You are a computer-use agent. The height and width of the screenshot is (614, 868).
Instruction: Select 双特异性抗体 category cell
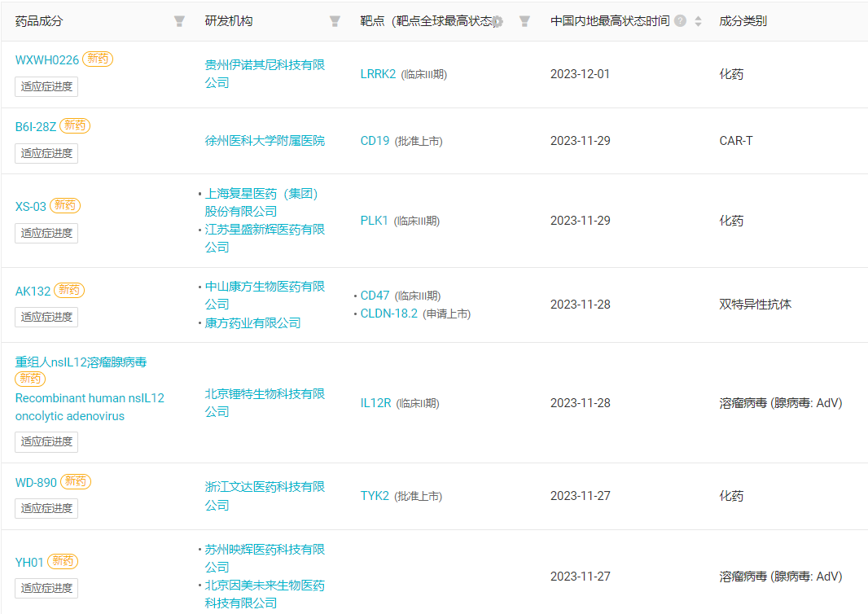point(755,304)
